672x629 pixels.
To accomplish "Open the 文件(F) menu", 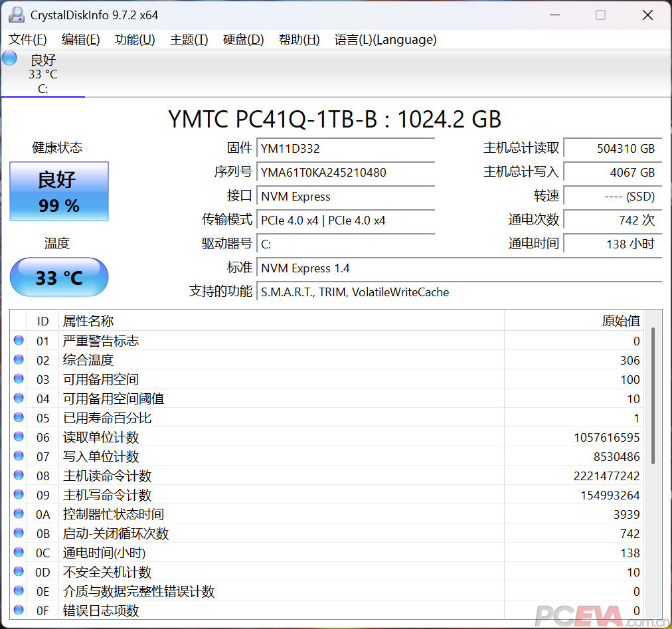I will coord(28,40).
